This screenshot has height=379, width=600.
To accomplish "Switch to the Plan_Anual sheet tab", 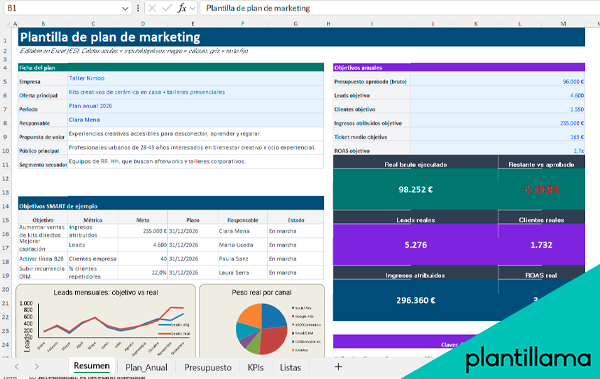I will (x=146, y=367).
